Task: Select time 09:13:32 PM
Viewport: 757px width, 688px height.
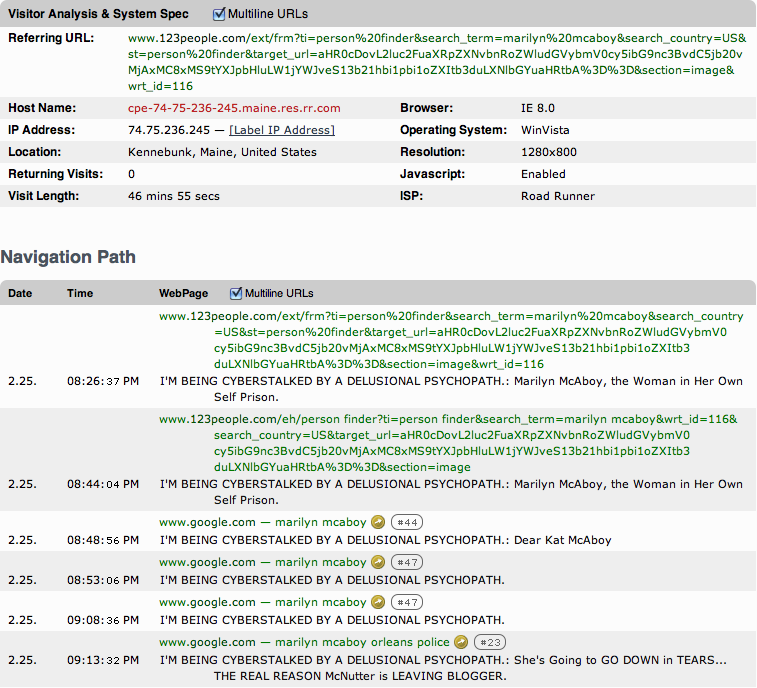Action: (103, 660)
